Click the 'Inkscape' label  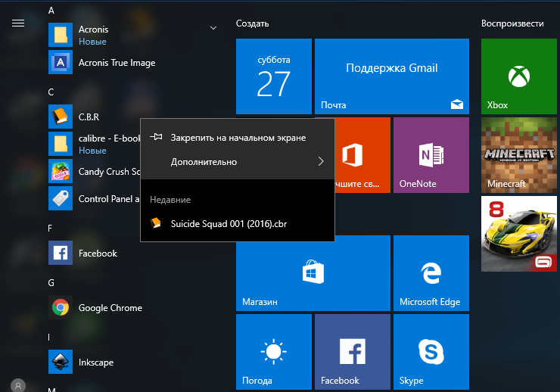point(96,362)
